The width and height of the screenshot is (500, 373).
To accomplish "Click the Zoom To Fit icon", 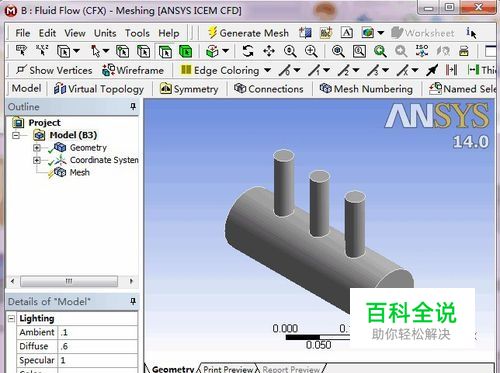I will pyautogui.click(x=338, y=51).
